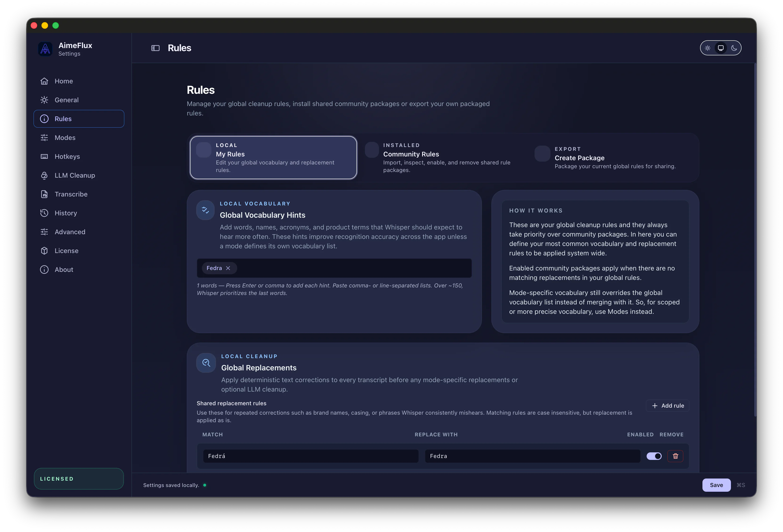
Task: Save settings with the Save button
Action: [716, 485]
